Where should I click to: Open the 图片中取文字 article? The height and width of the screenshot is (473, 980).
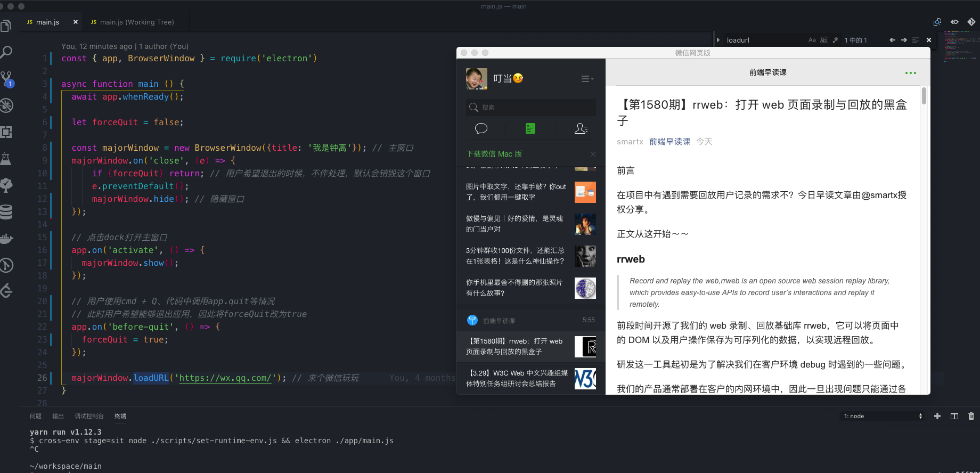pyautogui.click(x=531, y=192)
